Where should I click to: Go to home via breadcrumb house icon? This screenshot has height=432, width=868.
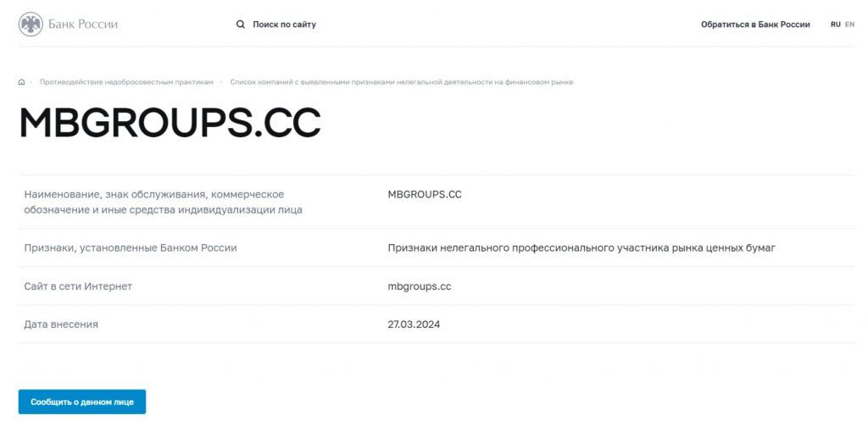click(21, 82)
